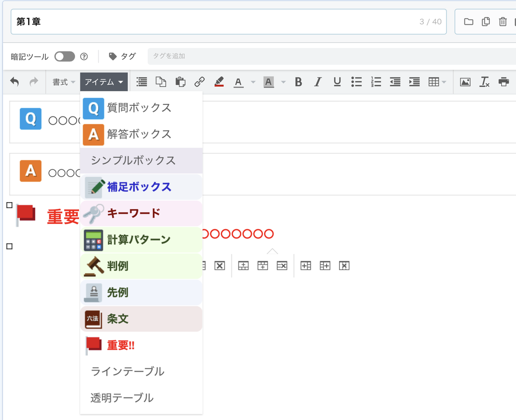Image resolution: width=516 pixels, height=420 pixels.
Task: Click the red flag in editor content
Action: tap(26, 215)
